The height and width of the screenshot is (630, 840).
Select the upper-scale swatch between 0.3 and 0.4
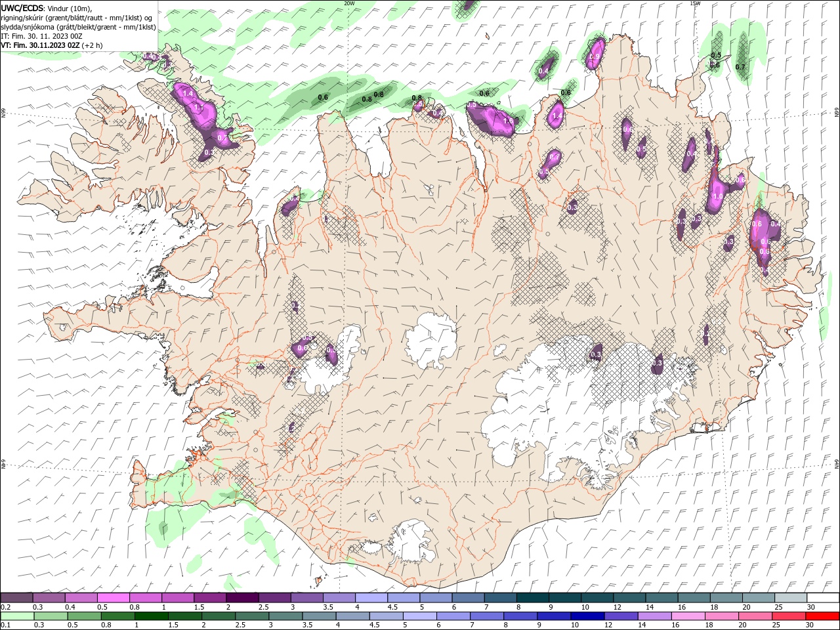[x=49, y=598]
